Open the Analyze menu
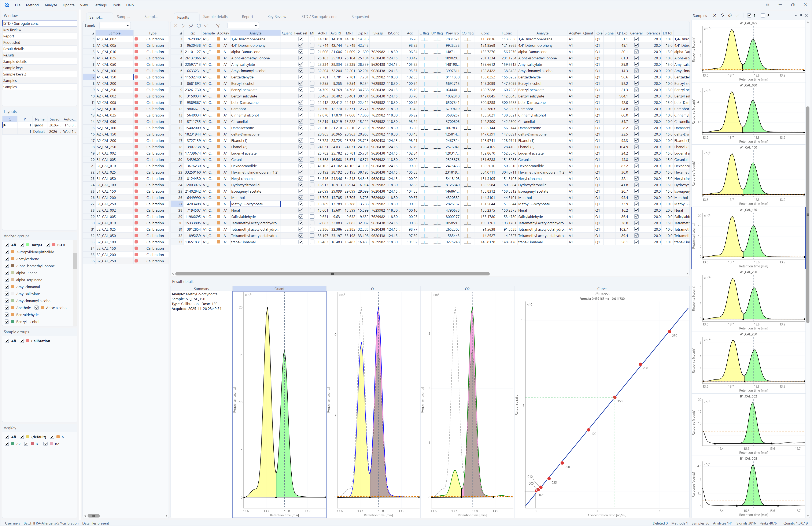 click(51, 5)
